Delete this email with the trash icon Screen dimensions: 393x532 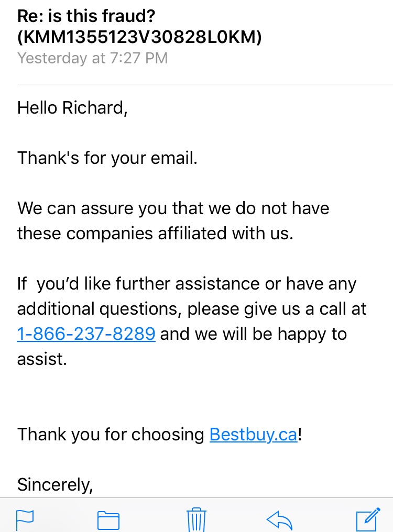coord(196,520)
